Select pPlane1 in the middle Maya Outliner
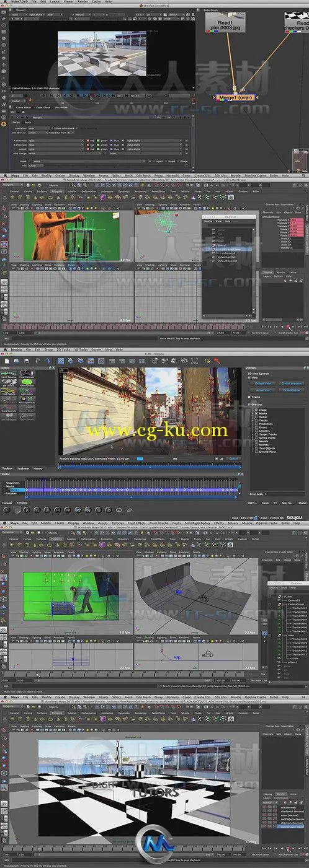The height and width of the screenshot is (868, 309). [293, 662]
